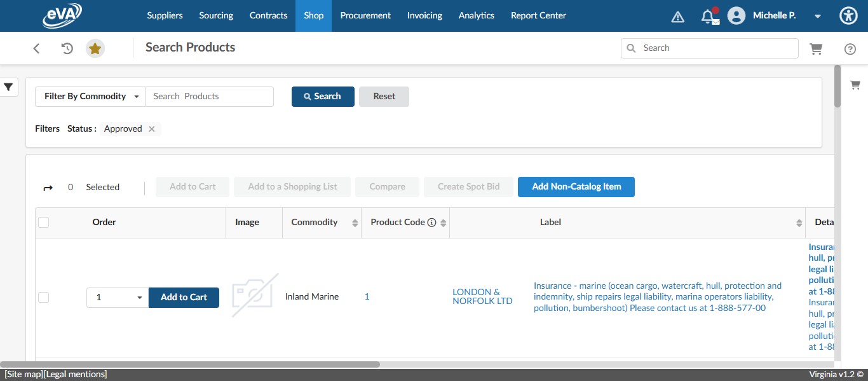Click the Search Products input field
This screenshot has height=381, width=868.
click(x=210, y=96)
